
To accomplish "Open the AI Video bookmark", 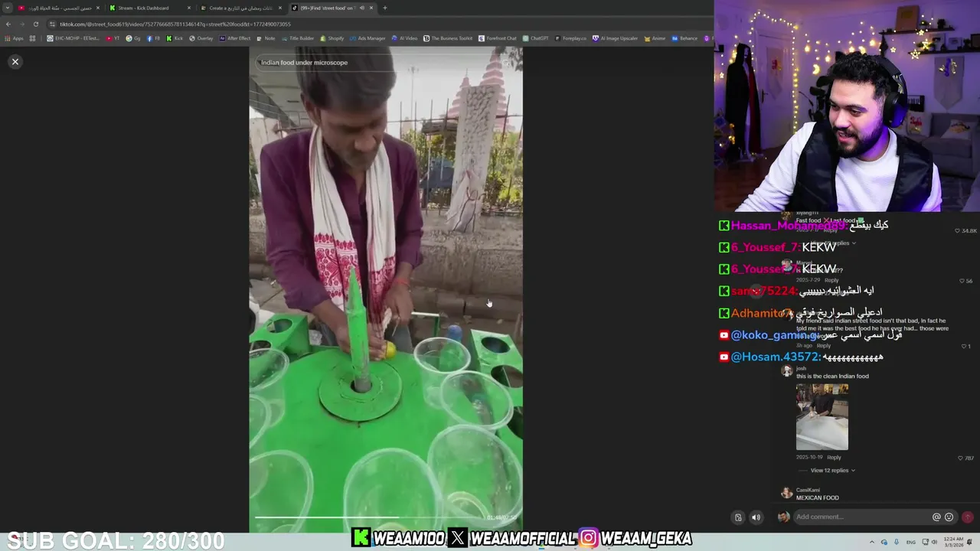I will [x=405, y=38].
